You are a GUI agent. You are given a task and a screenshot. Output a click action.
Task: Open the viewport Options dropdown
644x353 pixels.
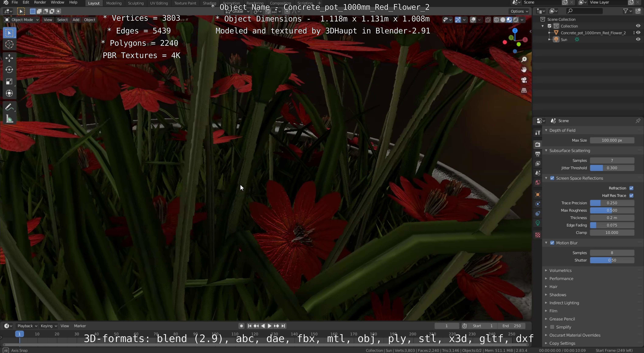coord(519,11)
